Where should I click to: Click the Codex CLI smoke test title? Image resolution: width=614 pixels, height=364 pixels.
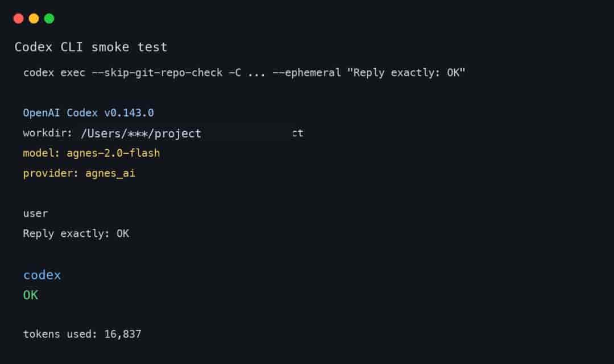coord(91,47)
